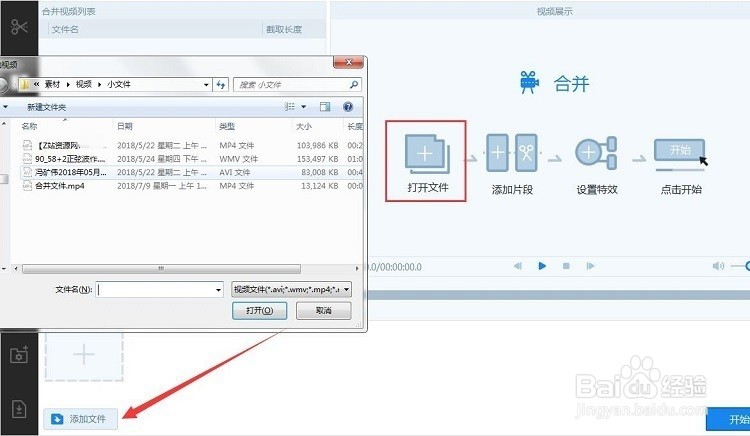The height and width of the screenshot is (436, 750).
Task: Click the 合并 camera icon
Action: pyautogui.click(x=529, y=82)
